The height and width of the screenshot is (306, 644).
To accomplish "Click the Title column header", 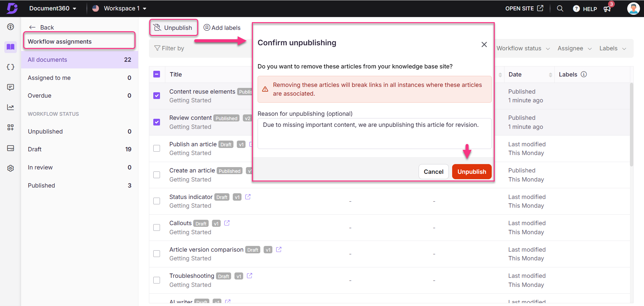I will tap(176, 74).
